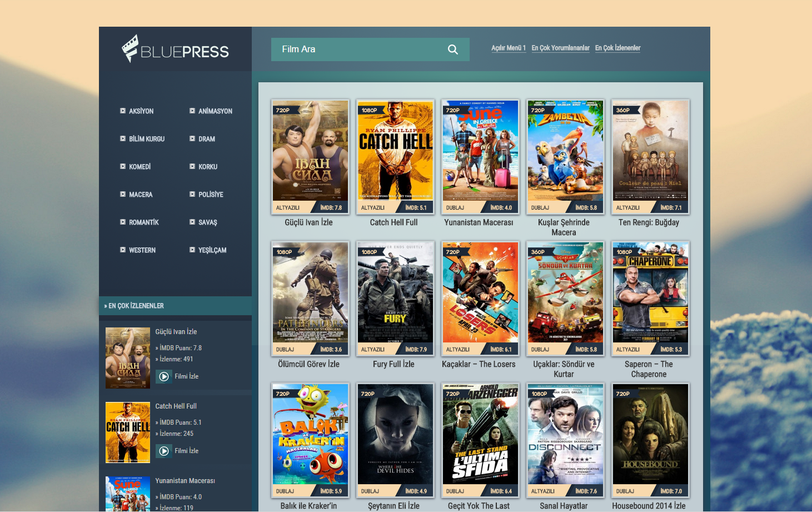
Task: Click 'İzlenme: 491' view count text
Action: 174,359
